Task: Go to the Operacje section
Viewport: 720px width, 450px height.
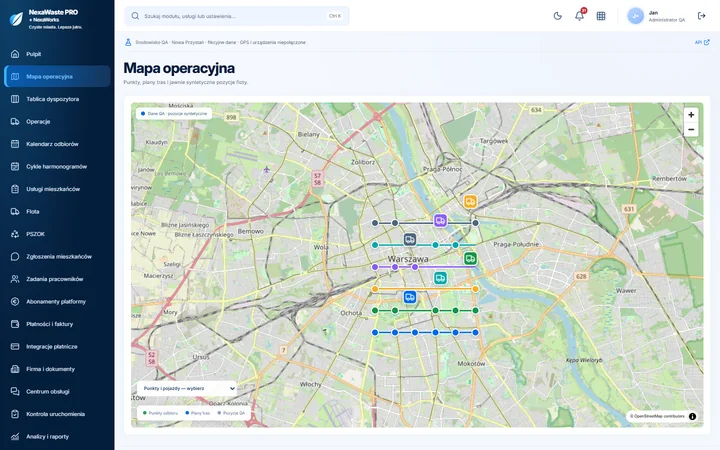Action: (x=57, y=121)
